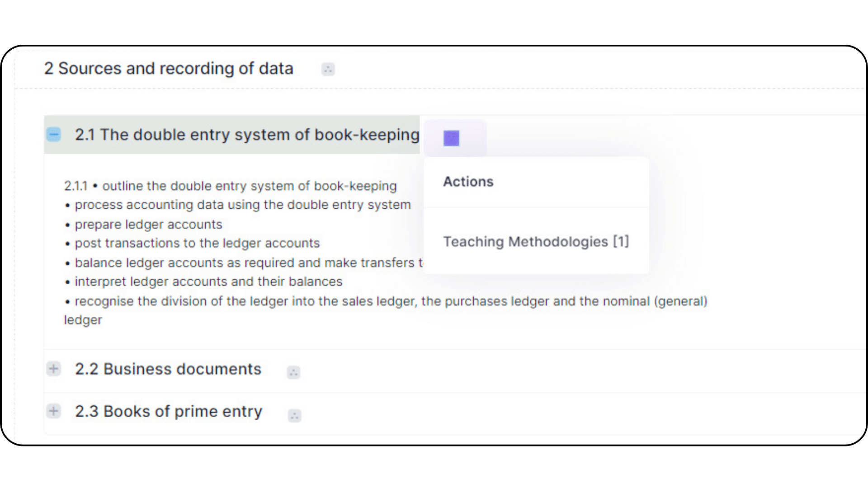Click the interpret ledger accounts bullet
Image resolution: width=868 pixels, height=488 pixels.
(x=208, y=282)
